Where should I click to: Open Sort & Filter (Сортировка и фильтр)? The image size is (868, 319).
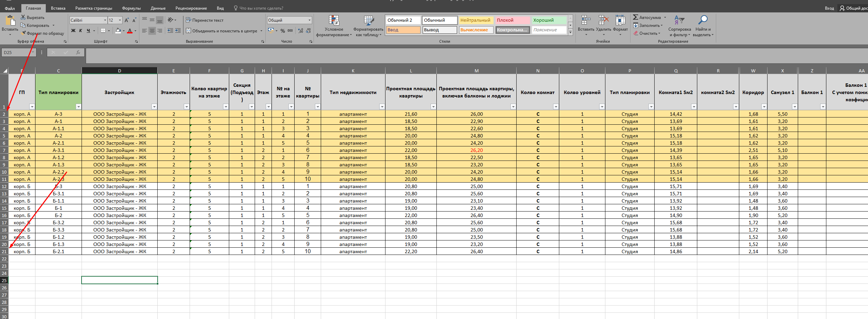pyautogui.click(x=680, y=26)
